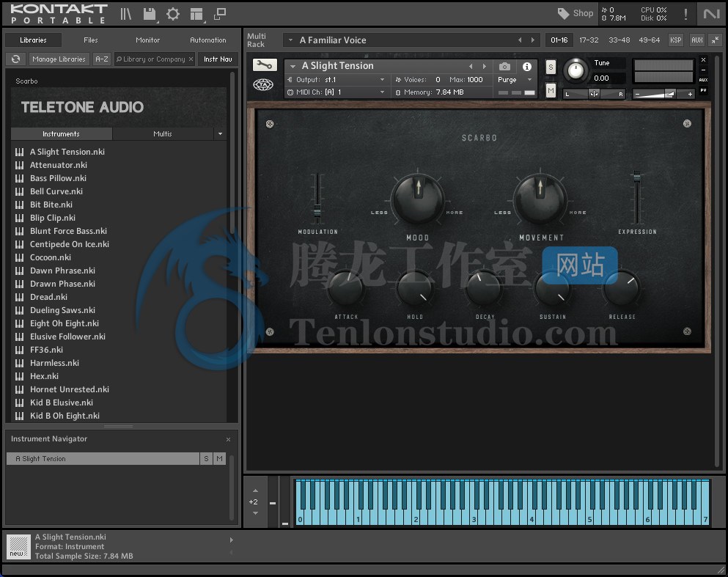Image resolution: width=728 pixels, height=577 pixels.
Task: Toggle the PV button
Action: click(x=703, y=90)
